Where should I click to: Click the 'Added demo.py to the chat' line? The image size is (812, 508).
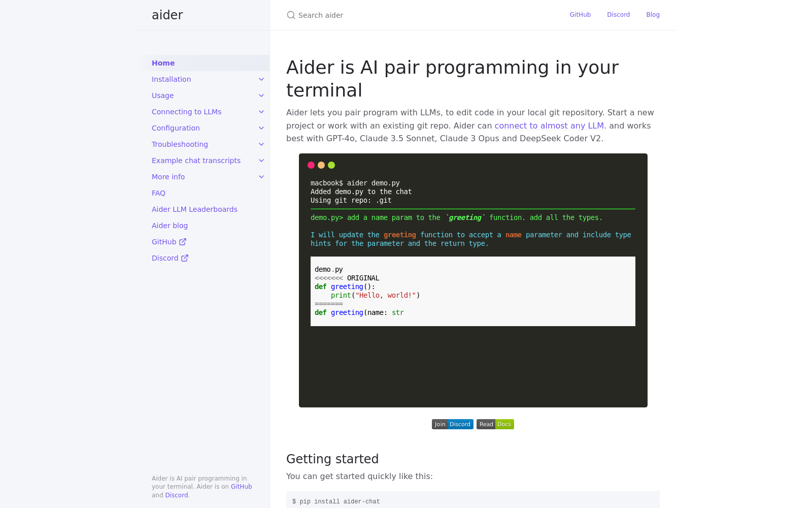(361, 192)
